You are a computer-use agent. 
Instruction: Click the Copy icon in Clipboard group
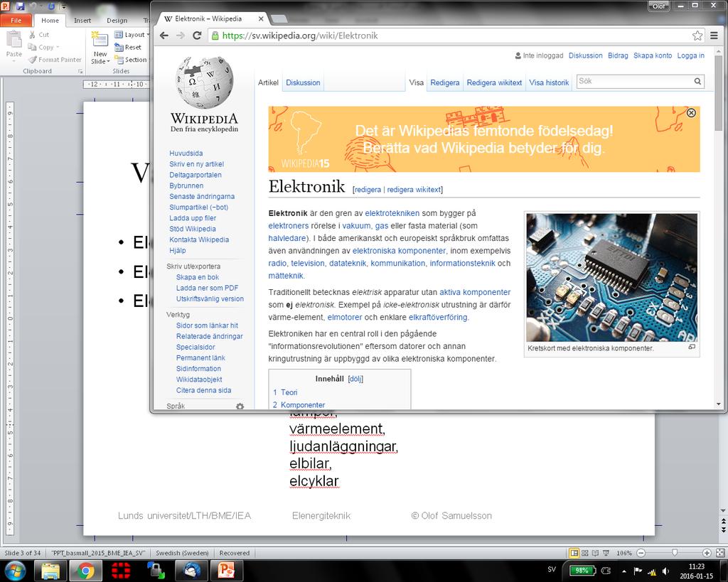(32, 47)
